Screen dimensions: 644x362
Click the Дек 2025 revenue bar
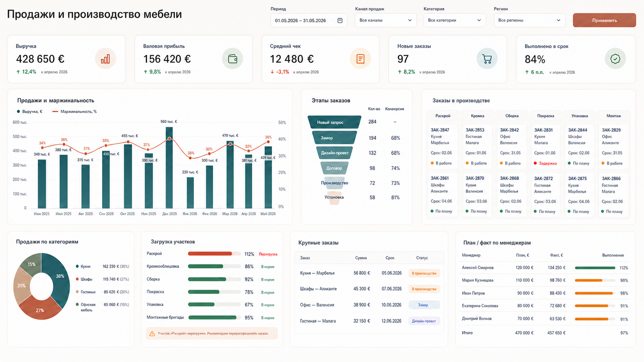tap(169, 168)
